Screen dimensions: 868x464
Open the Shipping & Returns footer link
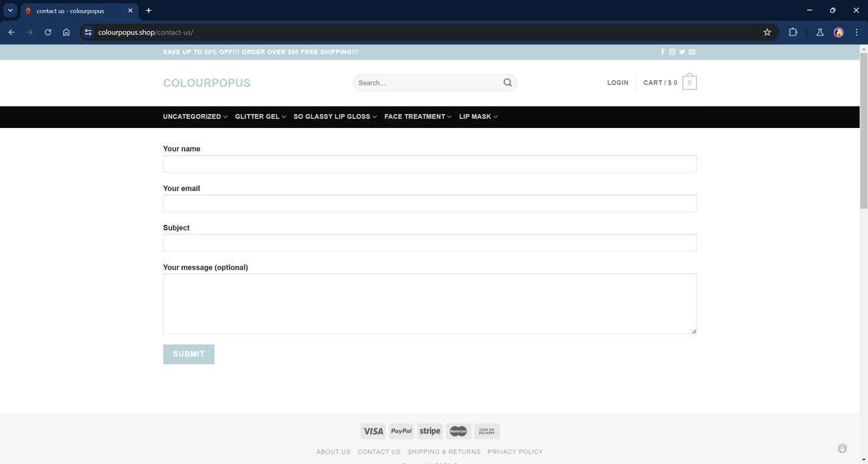point(444,452)
